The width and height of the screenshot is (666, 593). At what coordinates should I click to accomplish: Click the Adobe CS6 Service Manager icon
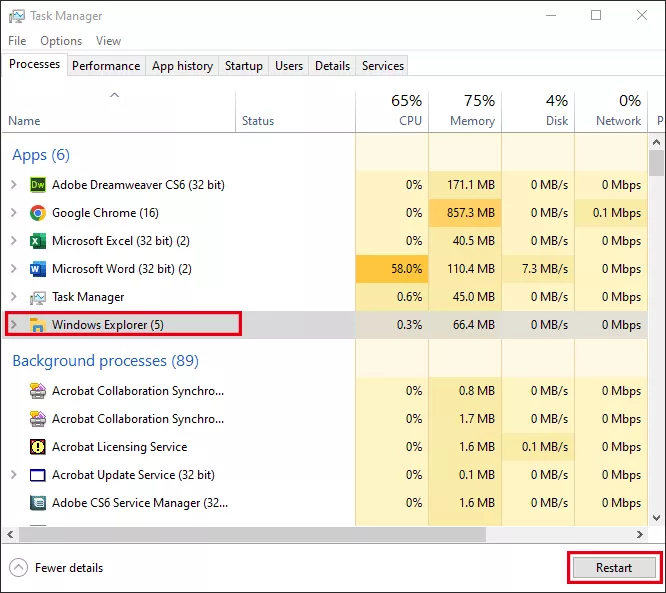(38, 503)
